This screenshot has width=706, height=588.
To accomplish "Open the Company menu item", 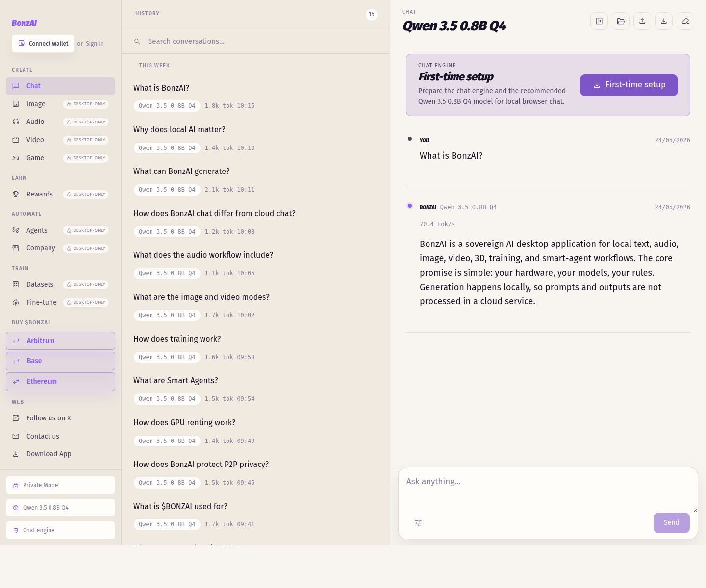I will [60, 248].
